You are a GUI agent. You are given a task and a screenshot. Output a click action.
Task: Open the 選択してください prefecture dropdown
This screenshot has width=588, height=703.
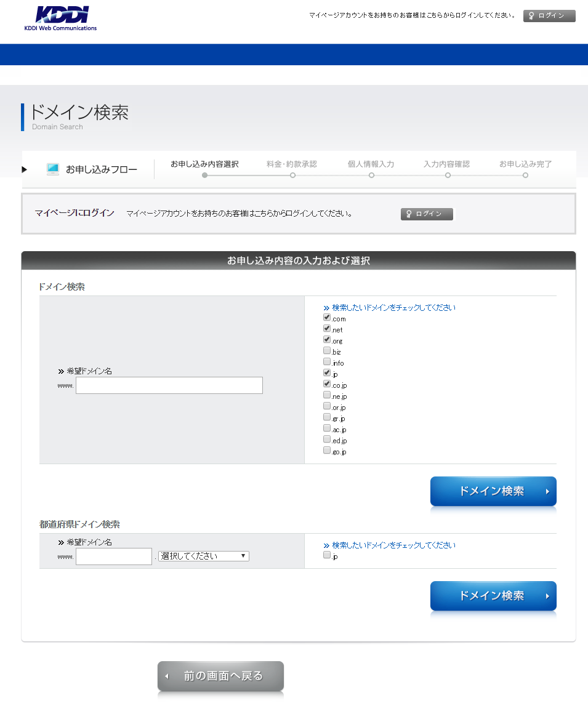(x=204, y=556)
